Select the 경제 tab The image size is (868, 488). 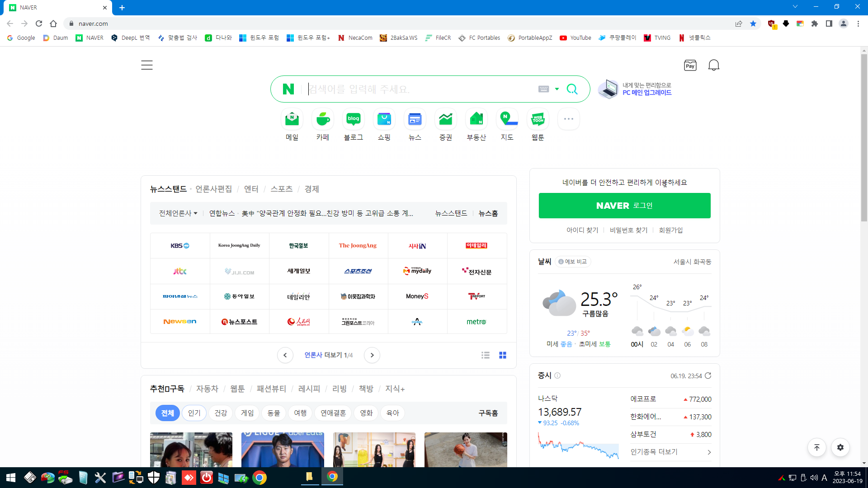pos(312,189)
